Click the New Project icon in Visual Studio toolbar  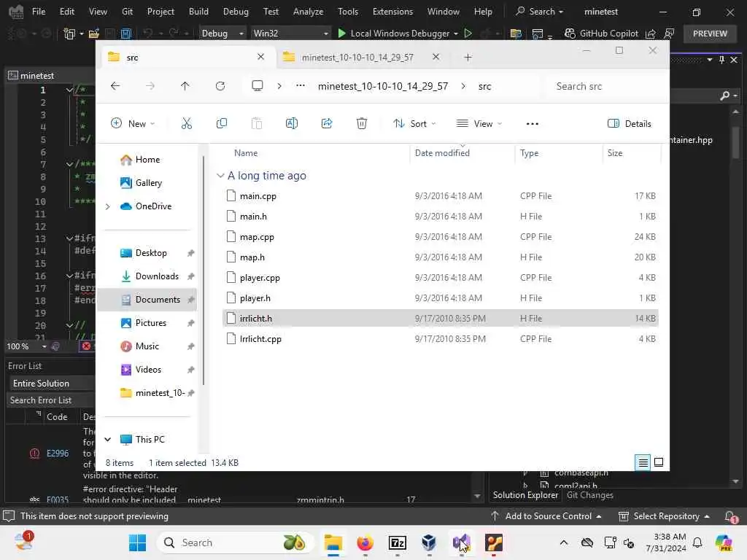69,34
